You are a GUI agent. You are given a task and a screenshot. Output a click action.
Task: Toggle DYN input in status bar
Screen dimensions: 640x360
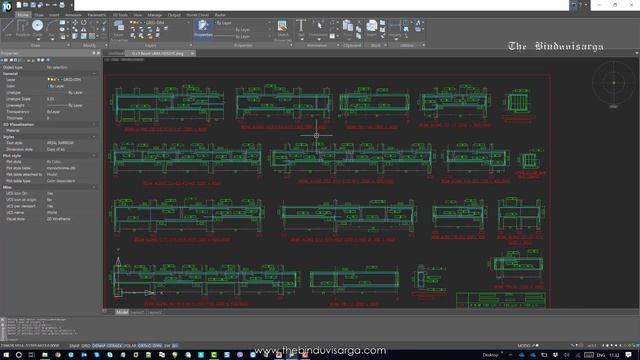[x=157, y=346]
